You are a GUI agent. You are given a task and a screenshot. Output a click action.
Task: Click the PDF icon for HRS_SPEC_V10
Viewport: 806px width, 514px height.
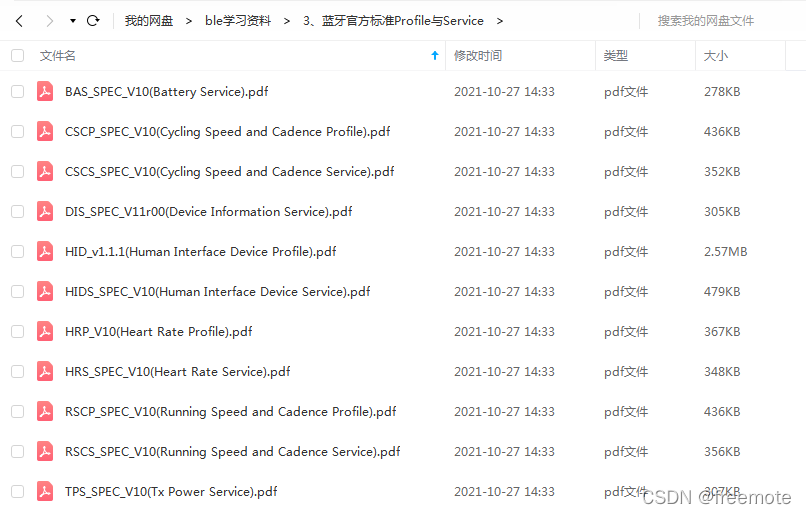(45, 372)
